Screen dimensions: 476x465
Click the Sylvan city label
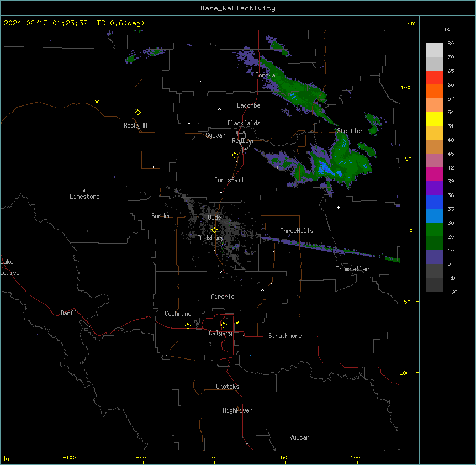pyautogui.click(x=215, y=135)
